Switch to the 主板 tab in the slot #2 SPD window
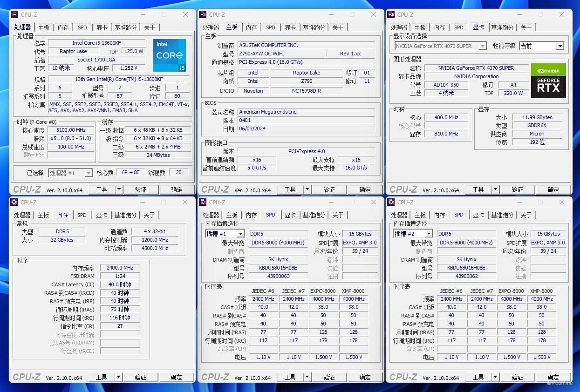 coord(420,215)
